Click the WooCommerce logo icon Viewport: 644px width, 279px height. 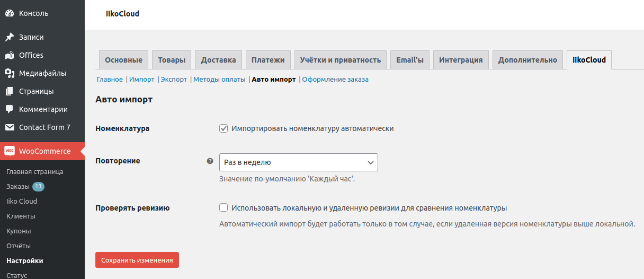[x=10, y=151]
